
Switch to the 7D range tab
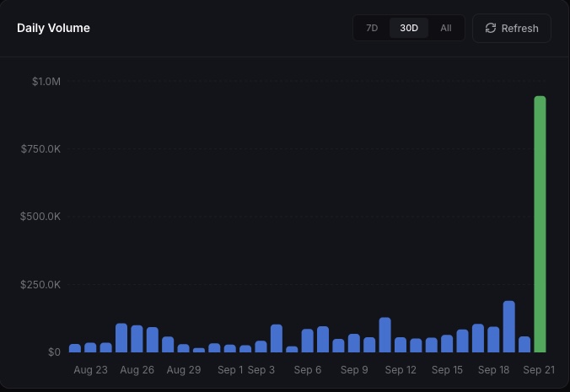pyautogui.click(x=372, y=28)
